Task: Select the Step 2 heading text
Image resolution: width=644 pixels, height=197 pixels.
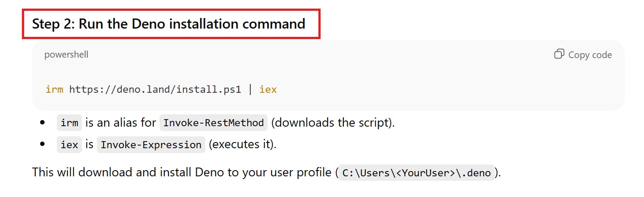Action: tap(168, 24)
